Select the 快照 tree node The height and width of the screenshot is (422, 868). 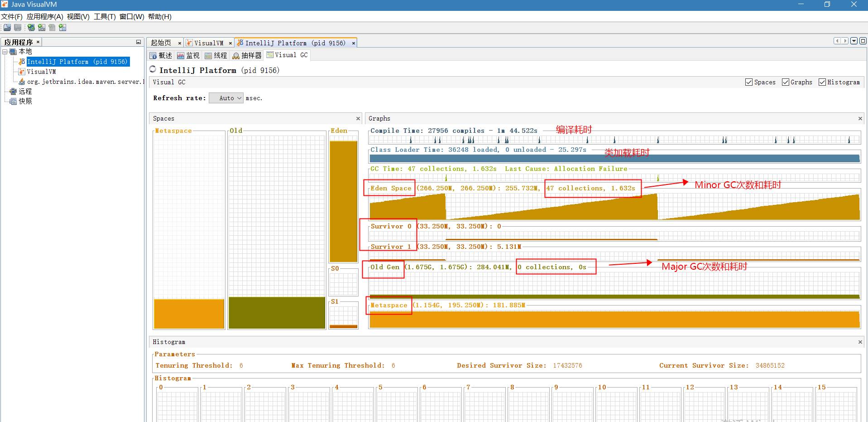(25, 101)
